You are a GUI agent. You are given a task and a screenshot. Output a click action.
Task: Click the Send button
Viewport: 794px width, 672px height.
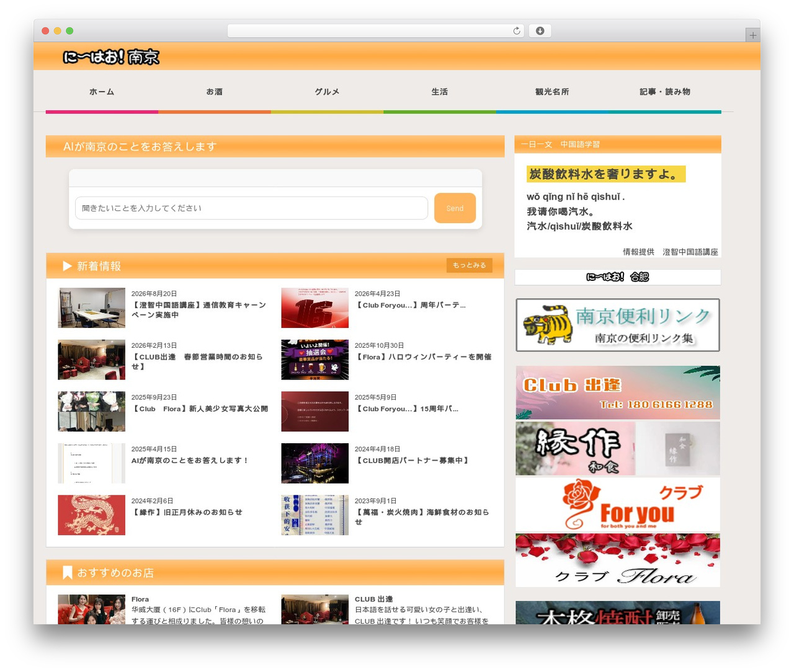coord(455,208)
